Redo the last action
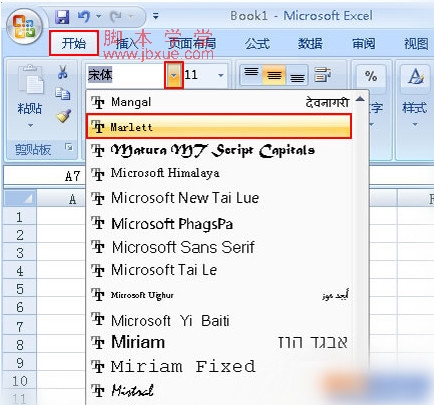Image resolution: width=434 pixels, height=405 pixels. 116,16
